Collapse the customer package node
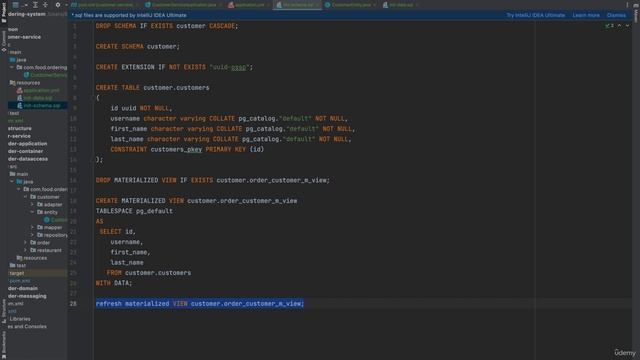The width and height of the screenshot is (640, 360). (26, 197)
